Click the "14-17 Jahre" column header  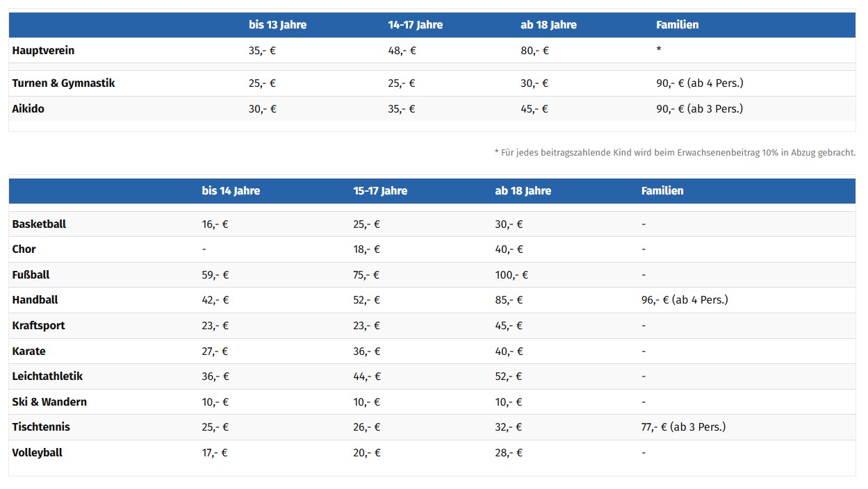[415, 25]
